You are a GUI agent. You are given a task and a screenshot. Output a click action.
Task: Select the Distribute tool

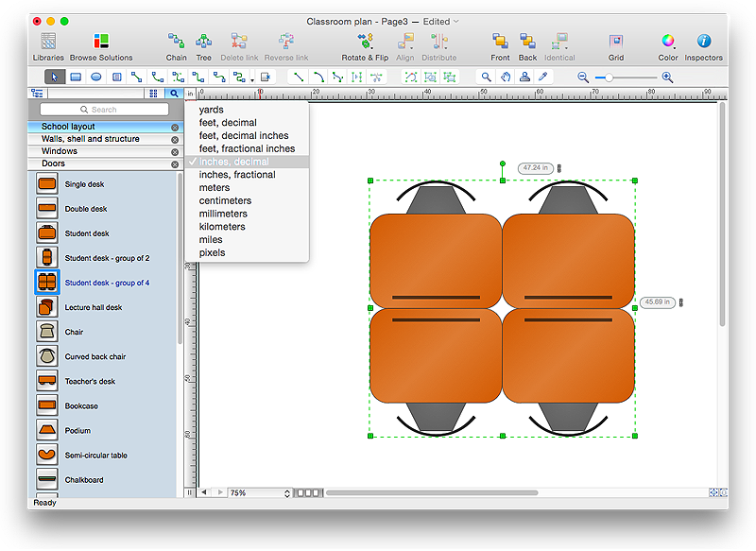coord(438,43)
